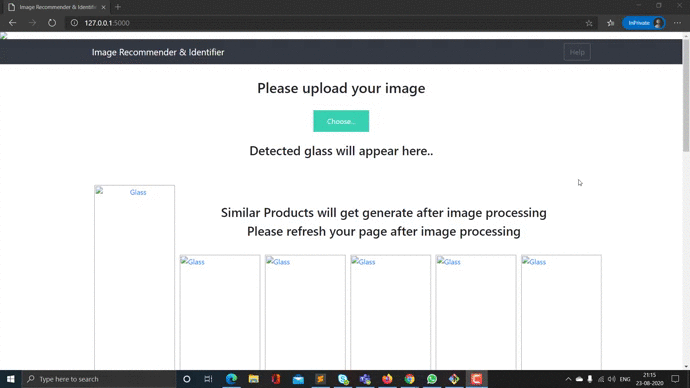This screenshot has height=388, width=690.
Task: Click the Image Recommender & Identifier navbar title
Action: [x=158, y=52]
